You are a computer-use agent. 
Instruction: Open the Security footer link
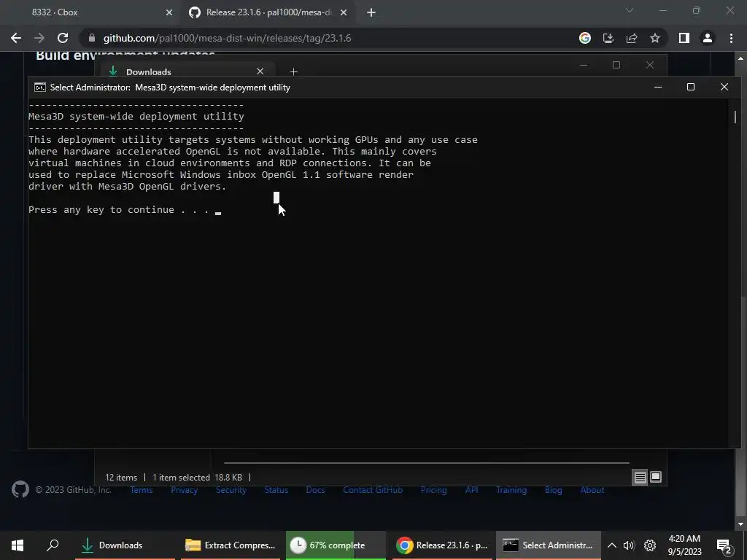pos(231,490)
